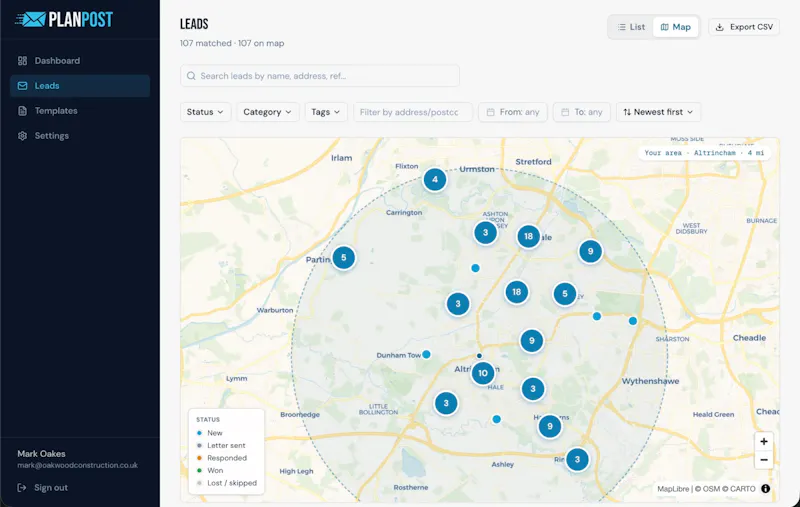800x507 pixels.
Task: Open the From date picker
Action: [513, 112]
